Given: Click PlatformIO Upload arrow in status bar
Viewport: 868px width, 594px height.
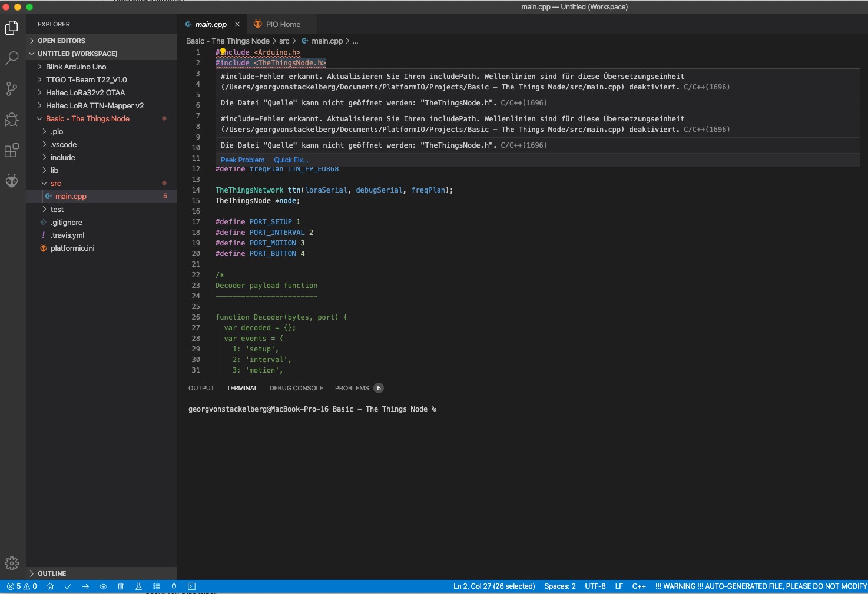Looking at the screenshot, I should point(86,586).
